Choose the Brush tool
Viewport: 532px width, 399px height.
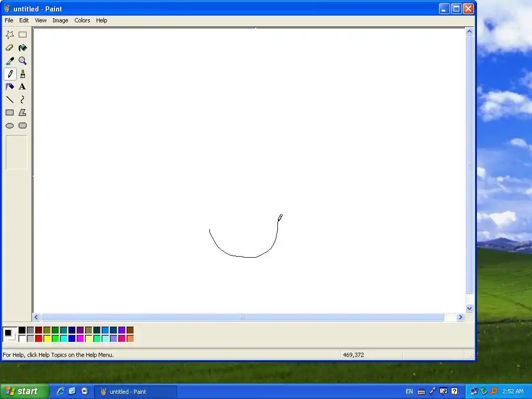tap(23, 74)
